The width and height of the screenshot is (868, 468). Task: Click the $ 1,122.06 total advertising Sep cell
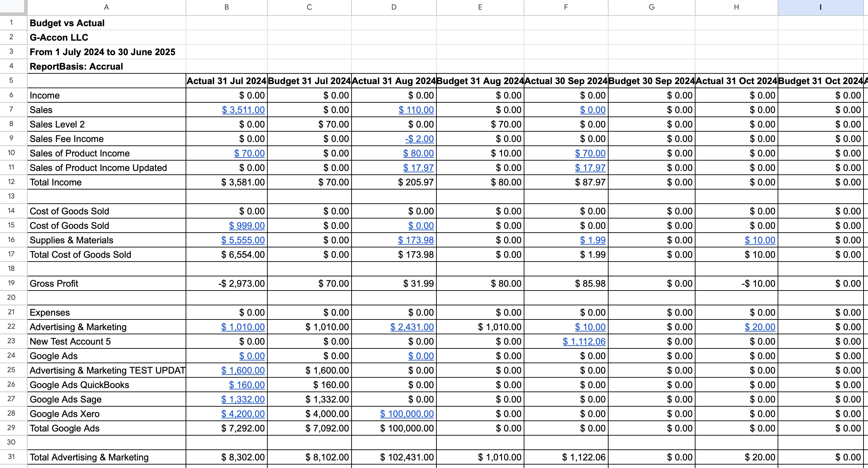point(566,457)
